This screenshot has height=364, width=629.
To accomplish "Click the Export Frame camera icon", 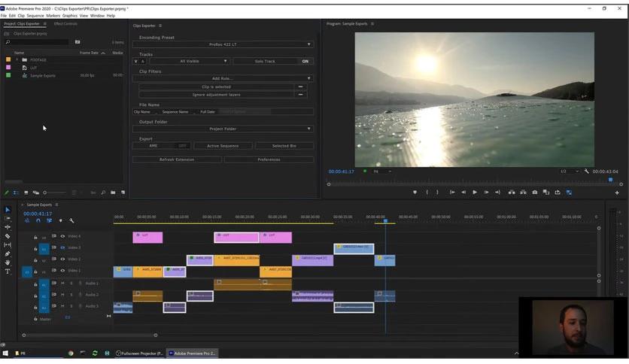I will (535, 192).
